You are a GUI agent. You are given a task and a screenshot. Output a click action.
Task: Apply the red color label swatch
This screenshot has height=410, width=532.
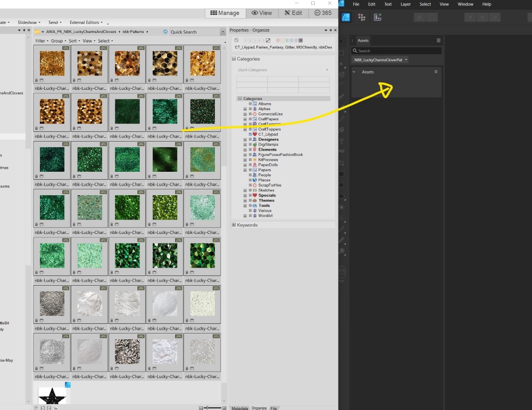click(x=278, y=40)
